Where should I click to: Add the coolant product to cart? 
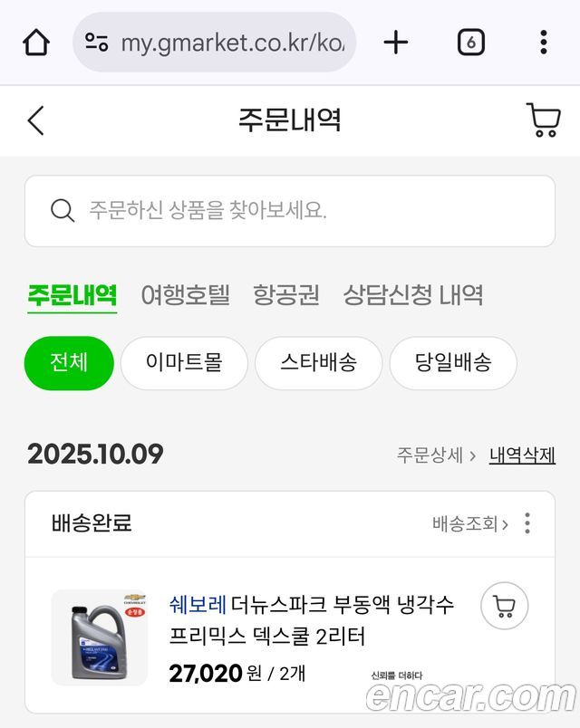[504, 606]
